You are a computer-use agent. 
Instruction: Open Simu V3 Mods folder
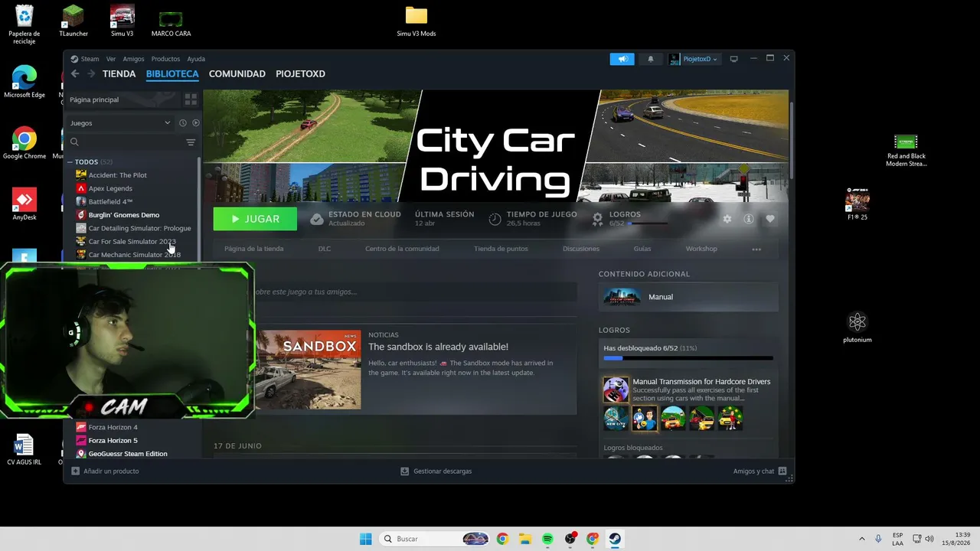point(416,21)
